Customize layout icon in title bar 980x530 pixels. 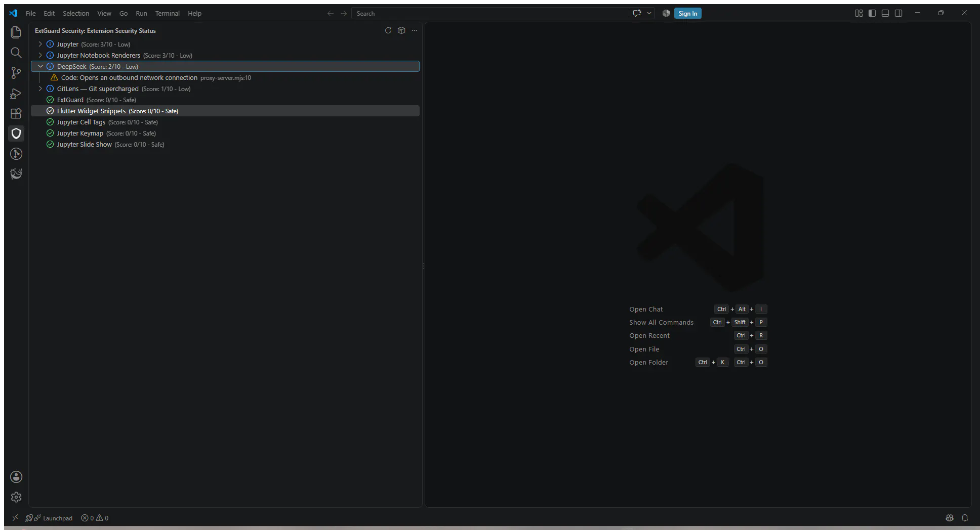[x=859, y=13]
